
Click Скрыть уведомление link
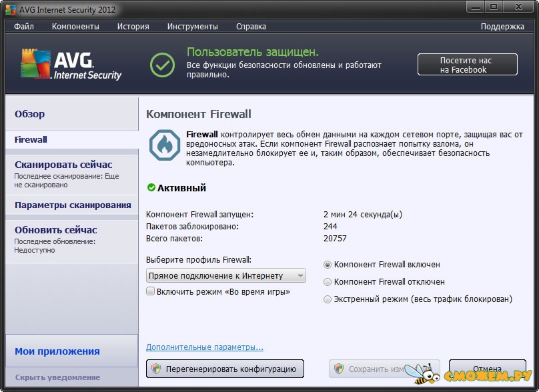point(57,377)
